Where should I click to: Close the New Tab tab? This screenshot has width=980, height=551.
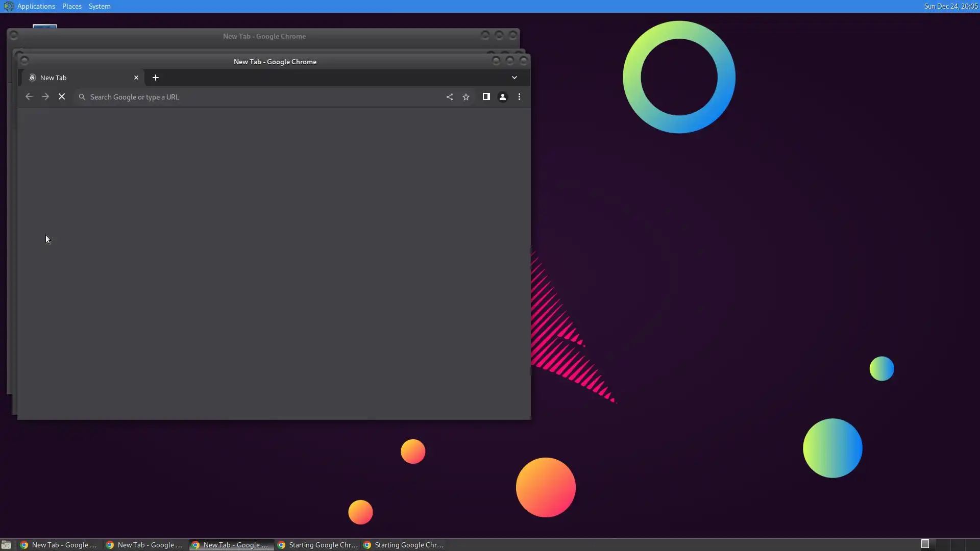136,78
